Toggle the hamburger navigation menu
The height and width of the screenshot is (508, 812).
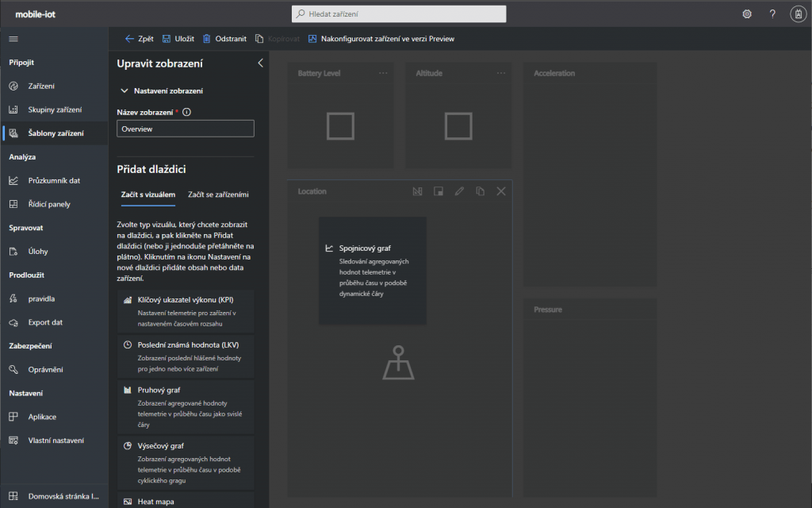click(x=13, y=39)
